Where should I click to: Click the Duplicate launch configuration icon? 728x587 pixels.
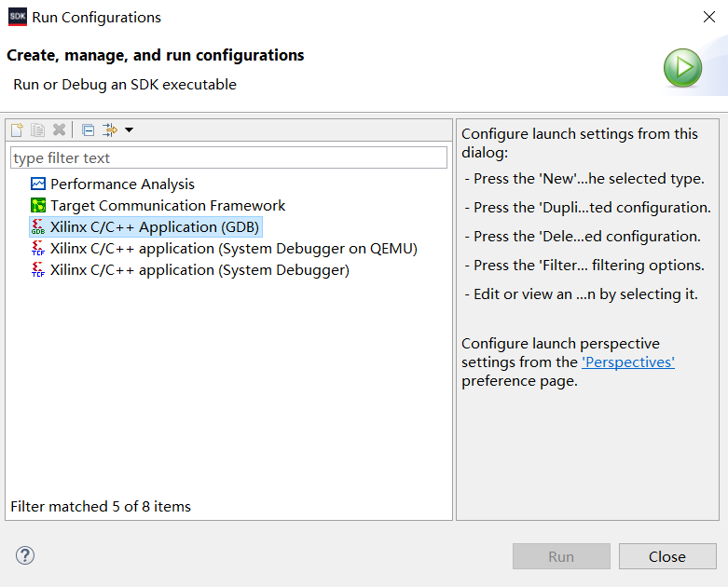[38, 130]
